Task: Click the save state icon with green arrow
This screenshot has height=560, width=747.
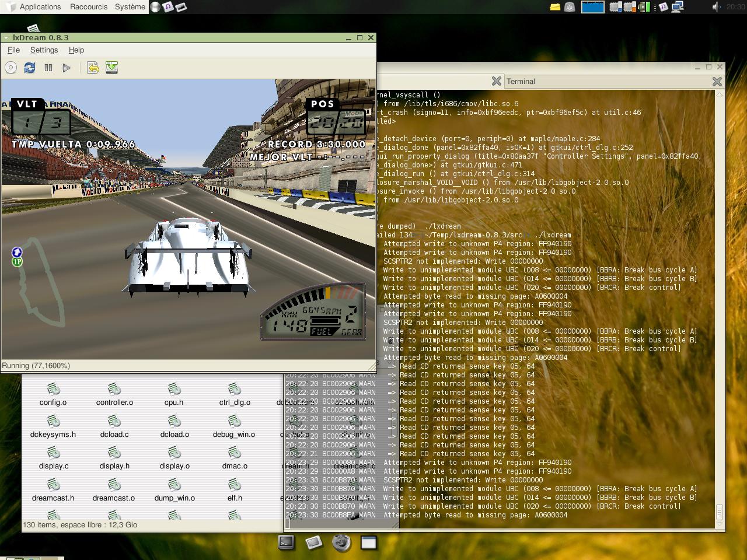Action: [112, 68]
